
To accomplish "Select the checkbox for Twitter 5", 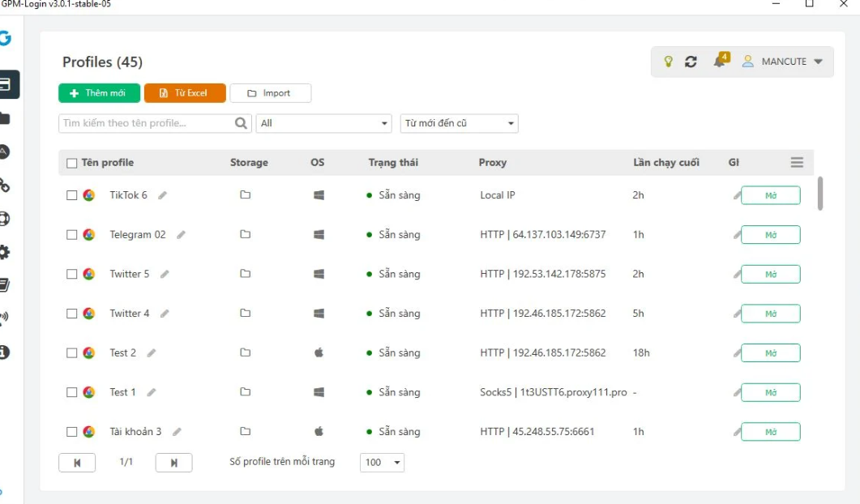I will click(71, 274).
